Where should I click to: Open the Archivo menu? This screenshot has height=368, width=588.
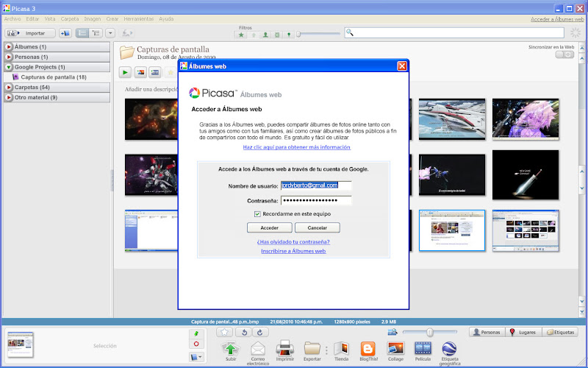click(12, 19)
